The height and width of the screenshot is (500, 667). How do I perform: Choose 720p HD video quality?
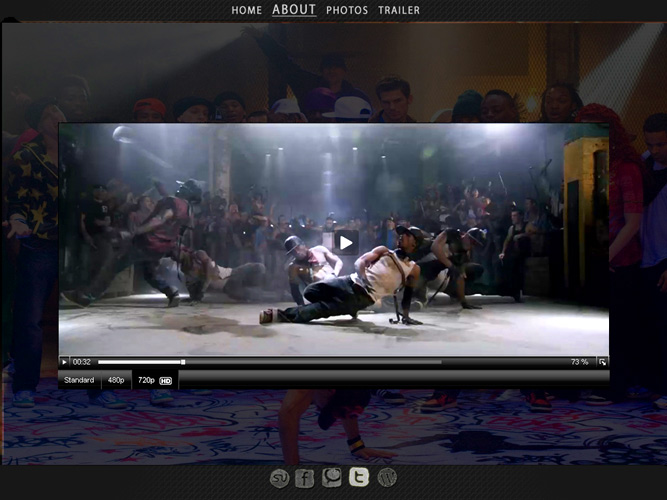pyautogui.click(x=154, y=380)
